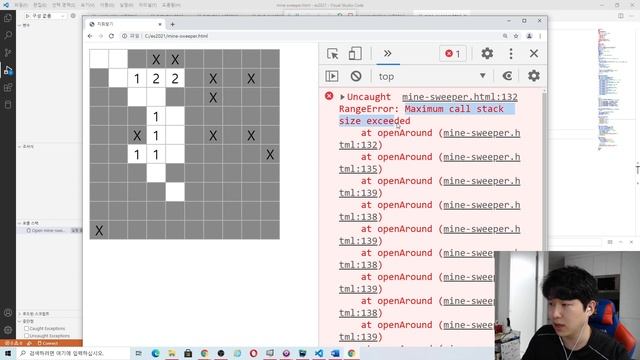Close the 지뢰찾기 browser tab
The height and width of the screenshot is (360, 640).
pyautogui.click(x=160, y=24)
